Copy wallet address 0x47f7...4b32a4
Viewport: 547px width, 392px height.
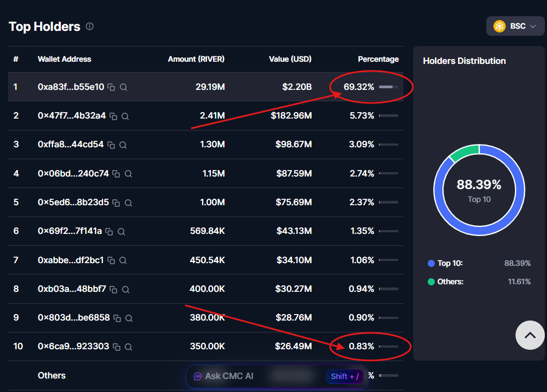[113, 116]
